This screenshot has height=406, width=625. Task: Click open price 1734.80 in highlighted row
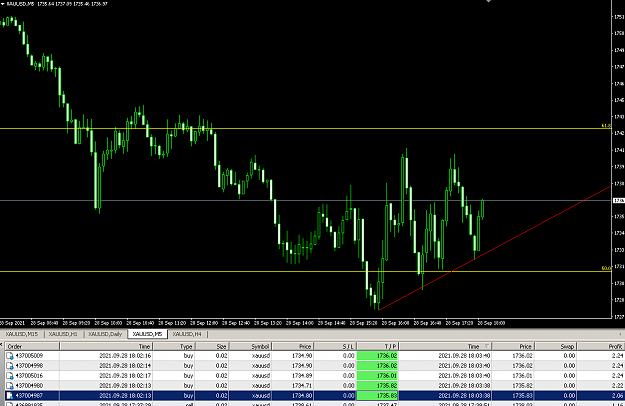[301, 396]
